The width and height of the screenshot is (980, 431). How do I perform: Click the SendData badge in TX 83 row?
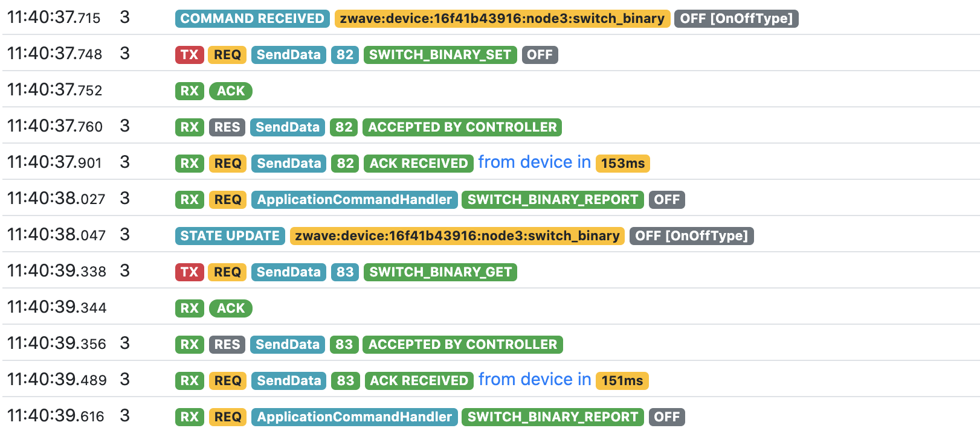[288, 272]
